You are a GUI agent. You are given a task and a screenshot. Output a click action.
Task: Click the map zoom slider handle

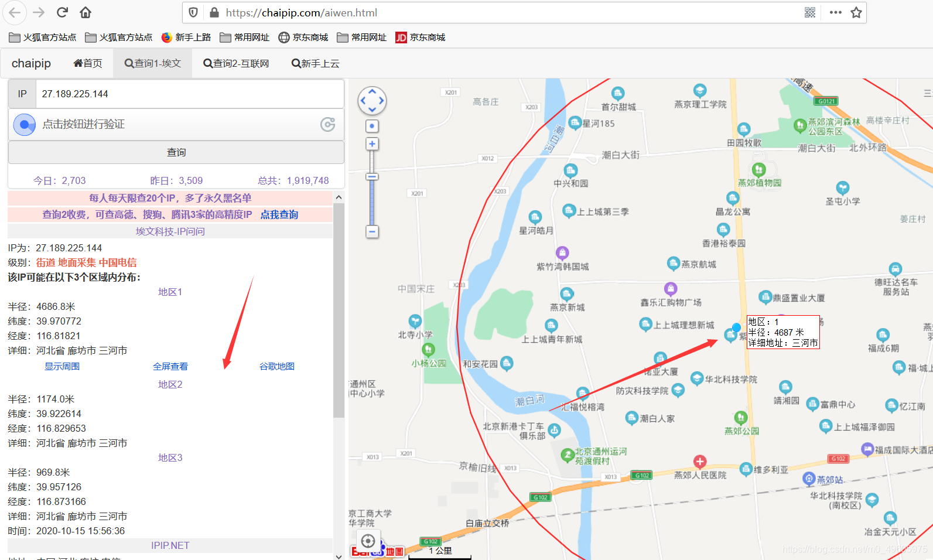click(x=372, y=176)
